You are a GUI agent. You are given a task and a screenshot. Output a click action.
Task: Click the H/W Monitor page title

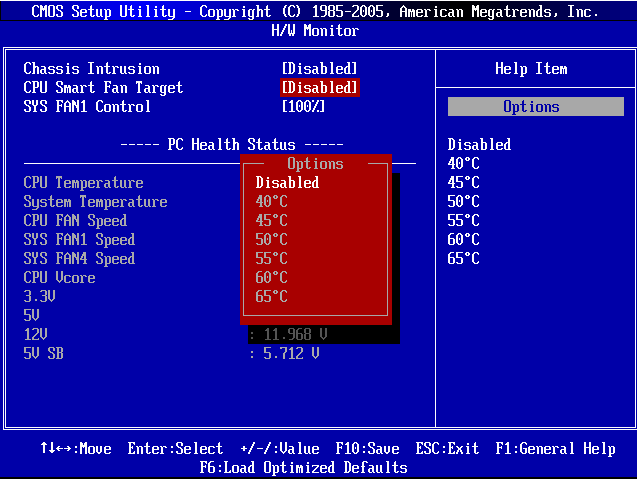pos(315,31)
